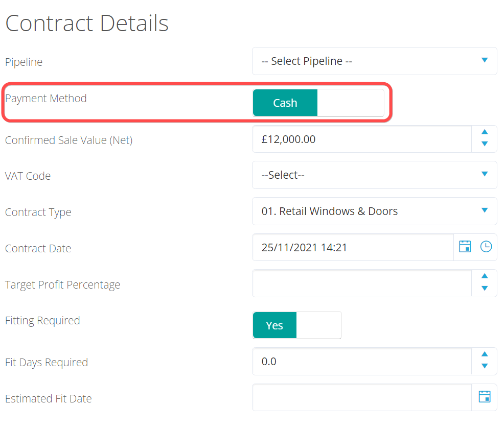Increase Target Profit Percentage with up arrow

pyautogui.click(x=485, y=276)
